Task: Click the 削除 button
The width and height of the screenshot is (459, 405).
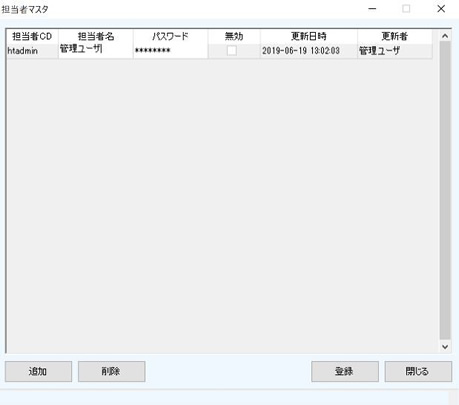Action: click(112, 371)
